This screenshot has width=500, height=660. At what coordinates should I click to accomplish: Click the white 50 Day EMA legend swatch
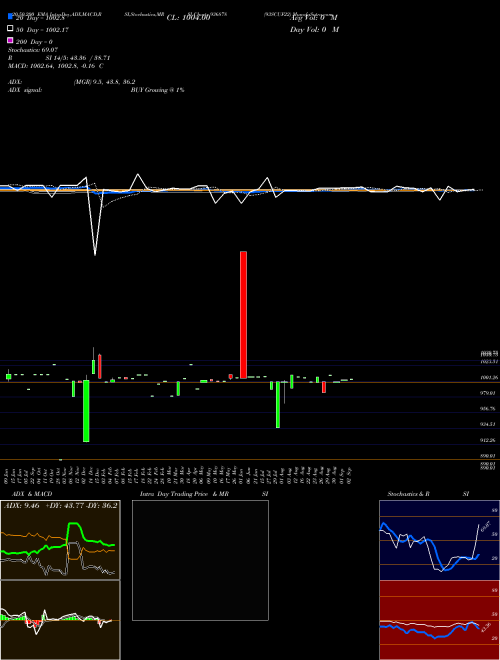pyautogui.click(x=10, y=29)
